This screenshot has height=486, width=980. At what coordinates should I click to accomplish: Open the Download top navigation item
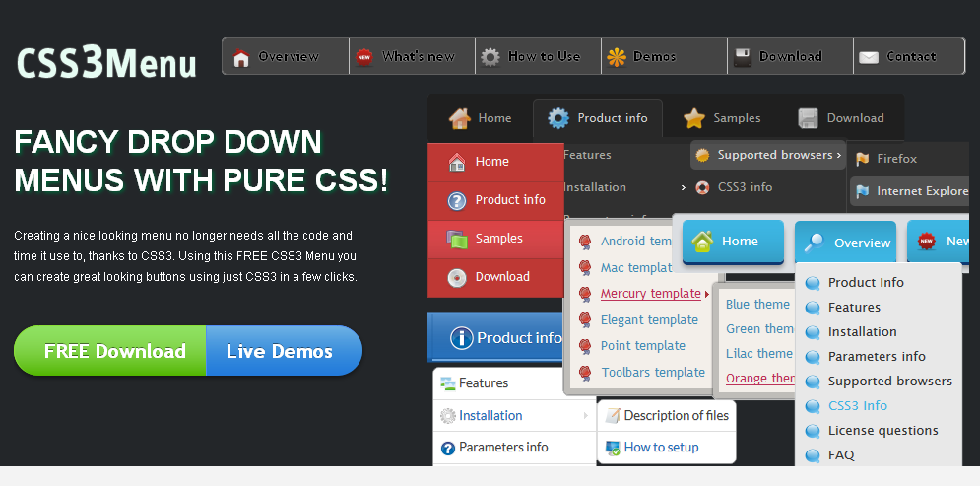pos(791,56)
